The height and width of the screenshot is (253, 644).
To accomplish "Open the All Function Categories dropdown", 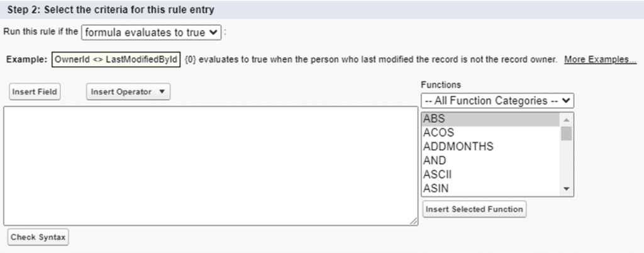I will [497, 100].
